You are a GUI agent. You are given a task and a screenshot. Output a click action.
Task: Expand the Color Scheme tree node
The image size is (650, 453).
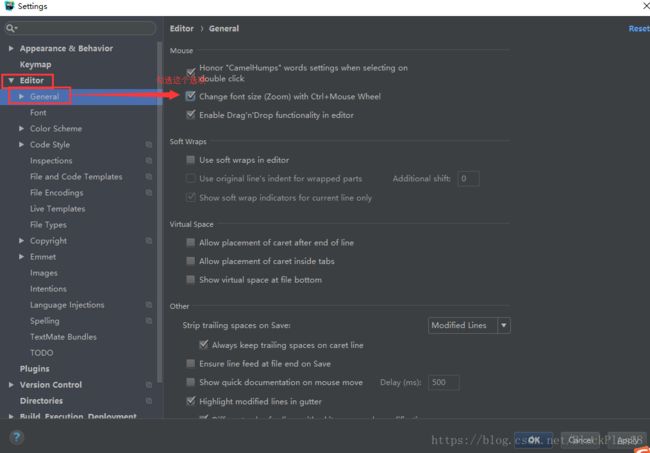[21, 128]
